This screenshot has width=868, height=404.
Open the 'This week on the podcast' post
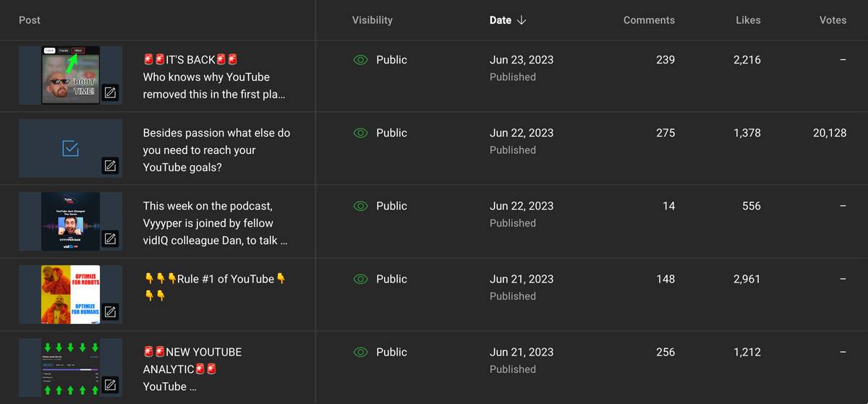point(215,223)
